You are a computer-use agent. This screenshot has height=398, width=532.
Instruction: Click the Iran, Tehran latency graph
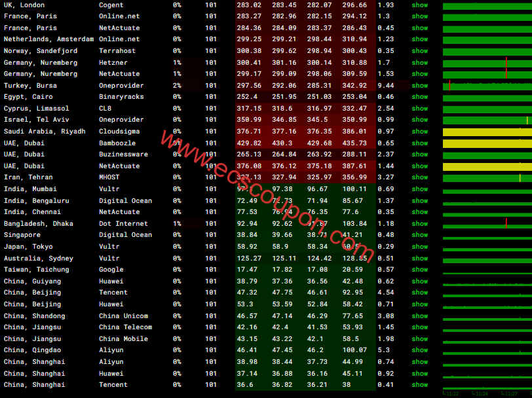tap(487, 177)
